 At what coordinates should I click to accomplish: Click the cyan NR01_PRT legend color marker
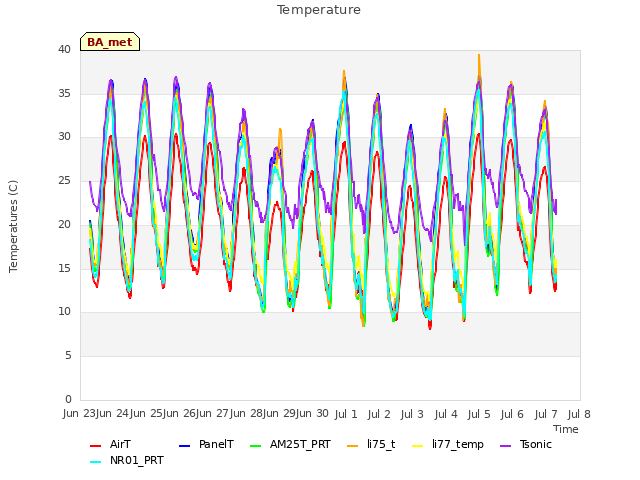click(96, 462)
